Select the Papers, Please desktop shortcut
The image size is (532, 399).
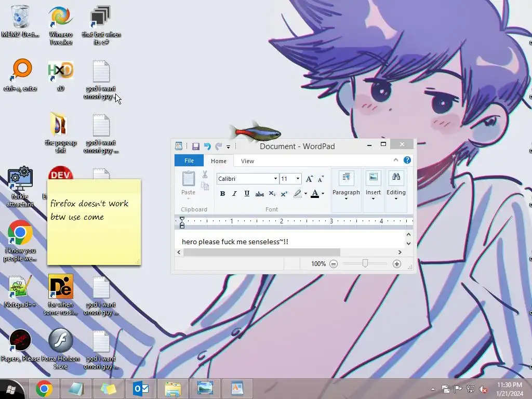click(x=20, y=345)
